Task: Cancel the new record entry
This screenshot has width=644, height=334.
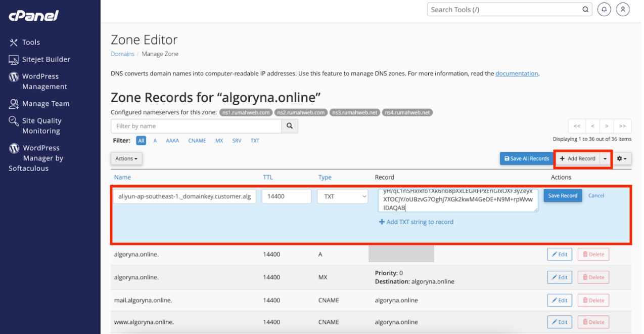Action: 596,196
